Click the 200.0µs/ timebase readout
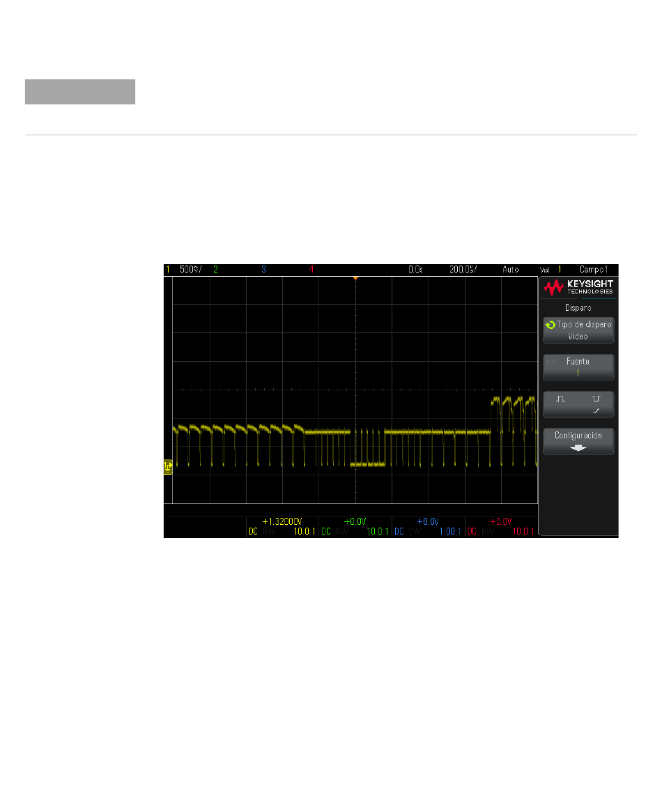Image resolution: width=662 pixels, height=812 pixels. [463, 269]
